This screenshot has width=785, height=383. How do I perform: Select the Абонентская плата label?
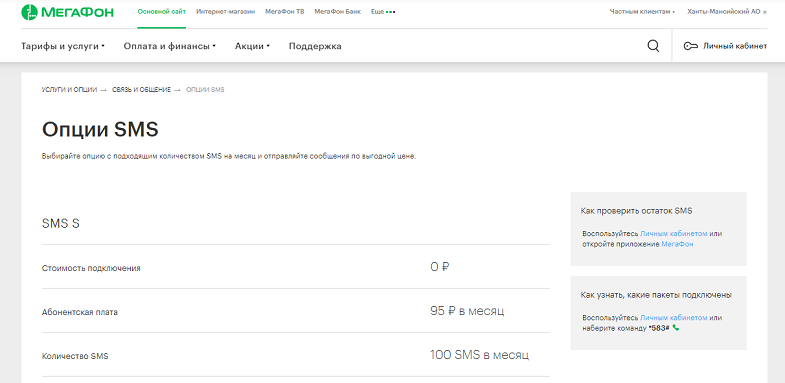coord(80,312)
